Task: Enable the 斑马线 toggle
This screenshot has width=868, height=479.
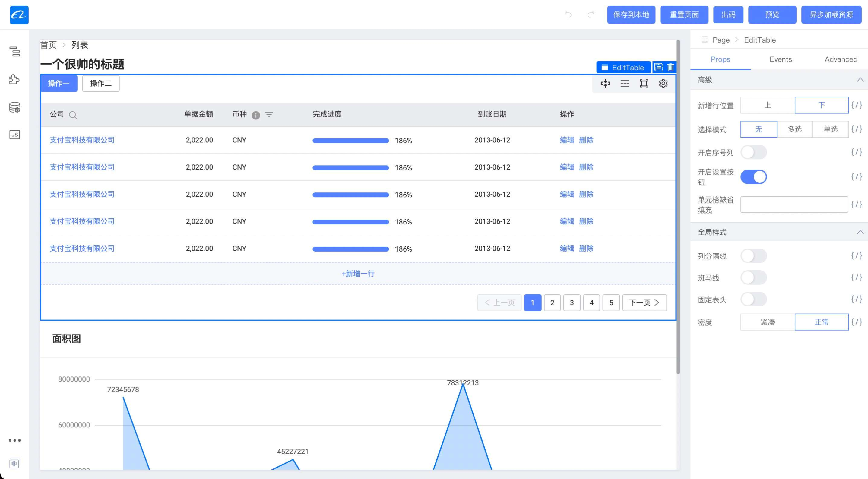Action: click(x=754, y=278)
